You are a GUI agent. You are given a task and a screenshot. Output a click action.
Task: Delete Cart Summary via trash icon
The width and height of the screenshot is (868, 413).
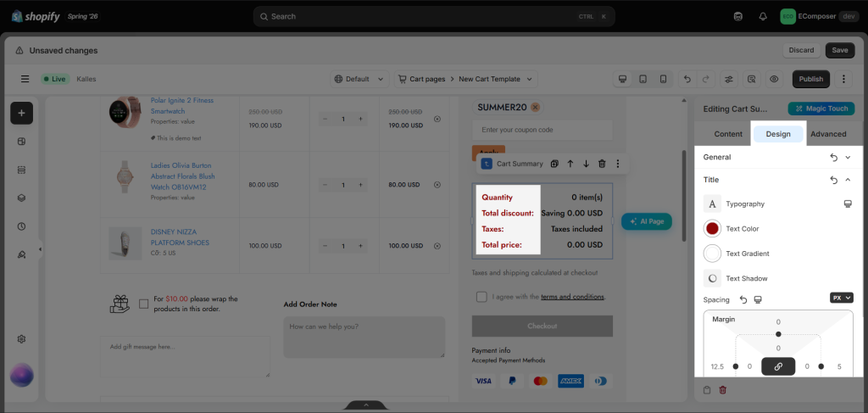point(603,164)
